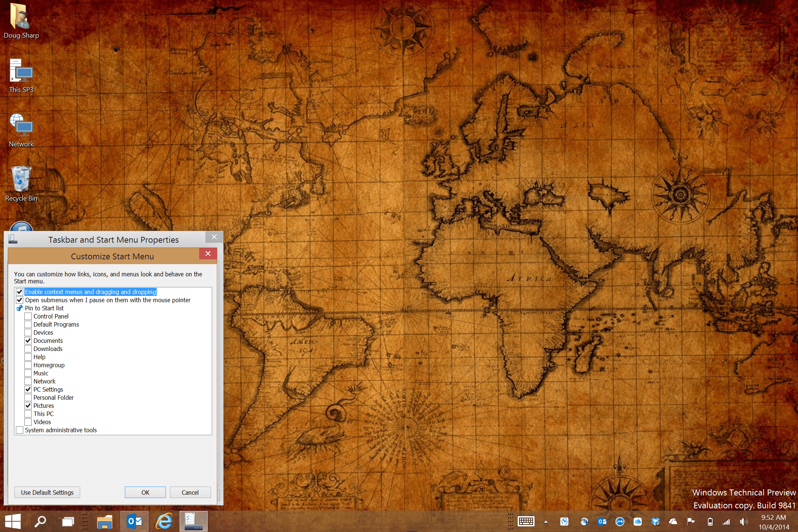Select the Recycle Bin desktop icon
798x532 pixels.
(21, 184)
